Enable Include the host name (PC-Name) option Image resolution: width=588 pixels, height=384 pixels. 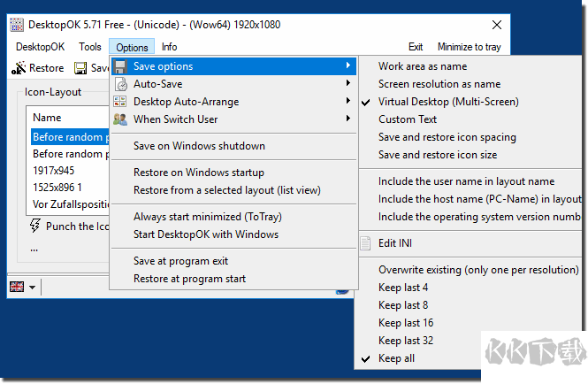click(x=470, y=199)
